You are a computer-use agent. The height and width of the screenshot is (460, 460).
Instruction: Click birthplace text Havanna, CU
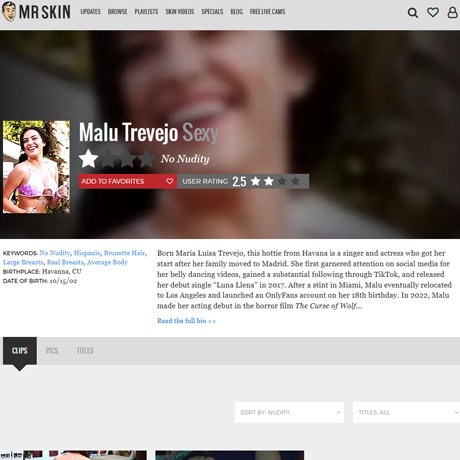pyautogui.click(x=62, y=271)
